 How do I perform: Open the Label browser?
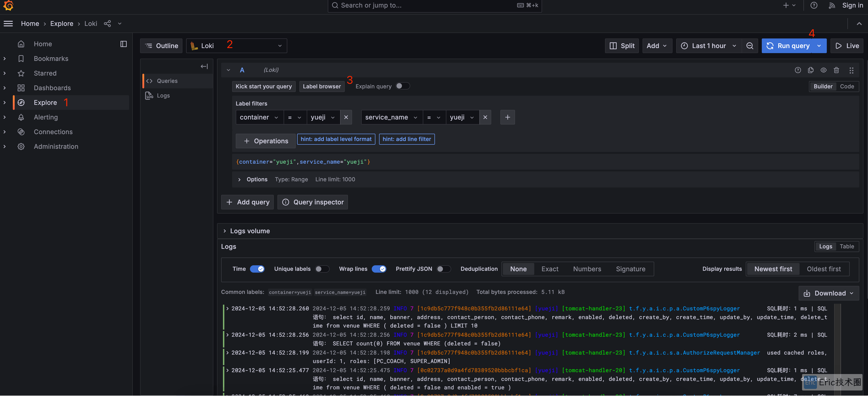pyautogui.click(x=322, y=86)
